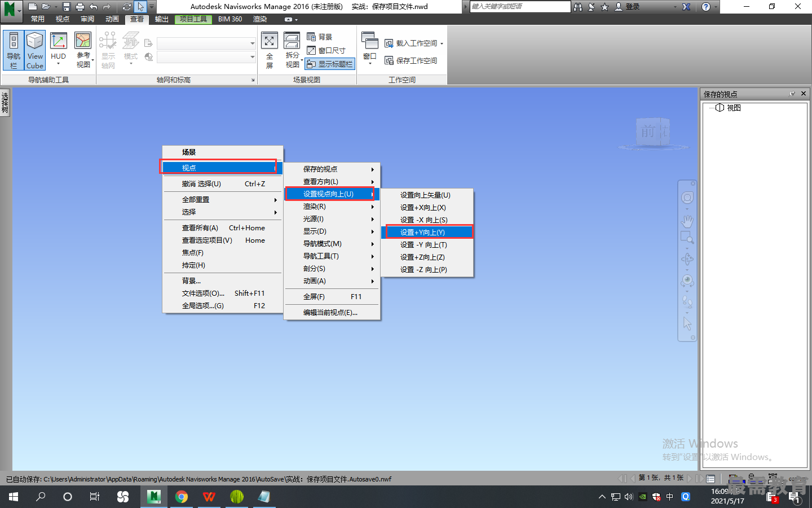
Task: Toggle the 导航栏 navigation bar button
Action: coord(14,51)
